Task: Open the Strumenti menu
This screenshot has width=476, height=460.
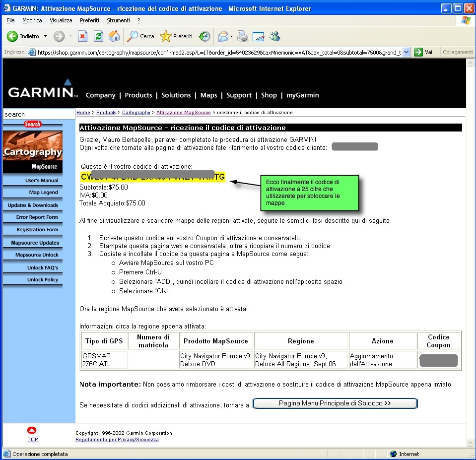Action: pyautogui.click(x=118, y=20)
